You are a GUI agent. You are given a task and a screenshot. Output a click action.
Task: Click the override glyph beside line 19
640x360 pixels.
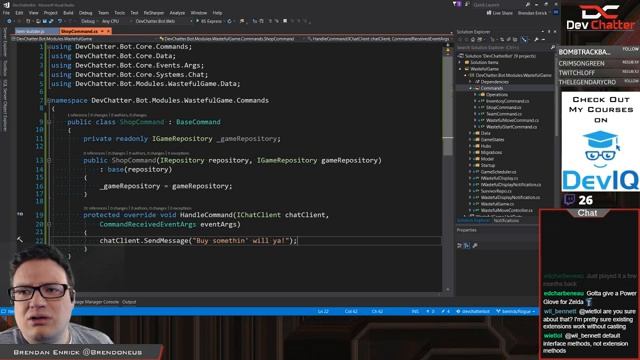pyautogui.click(x=20, y=214)
